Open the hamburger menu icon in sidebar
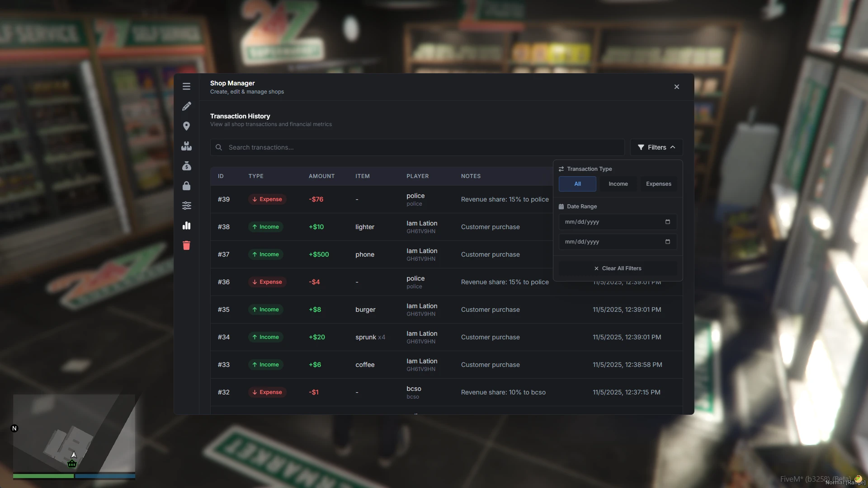The width and height of the screenshot is (868, 488). click(186, 86)
